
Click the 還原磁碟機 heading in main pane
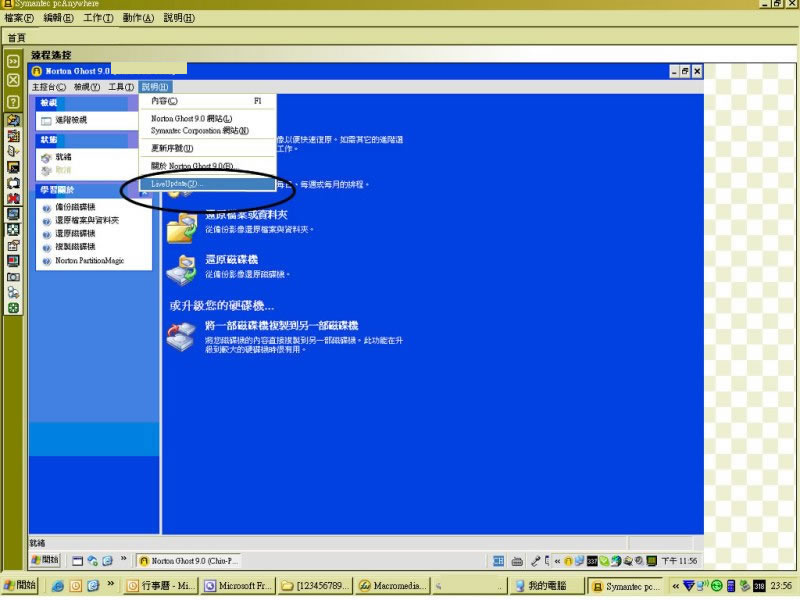click(x=231, y=259)
